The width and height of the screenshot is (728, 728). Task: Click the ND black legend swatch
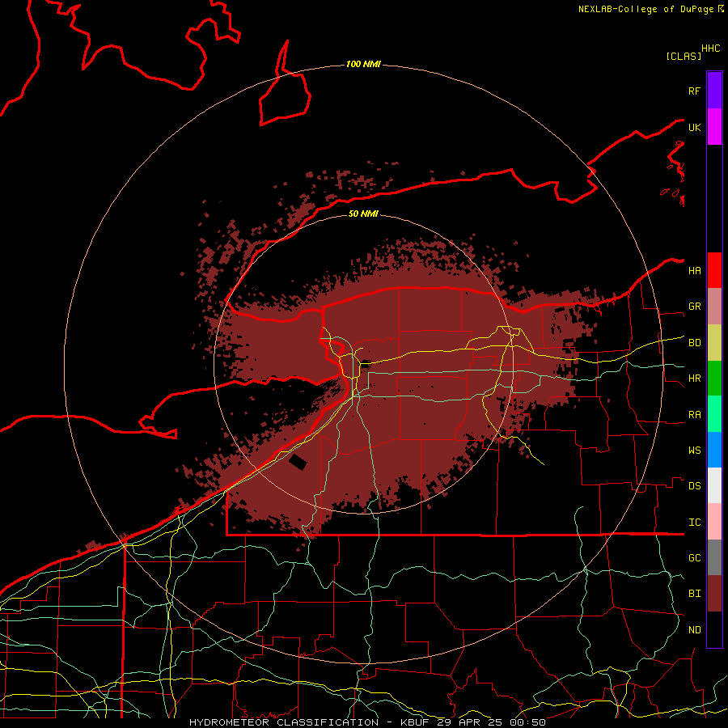pos(714,629)
